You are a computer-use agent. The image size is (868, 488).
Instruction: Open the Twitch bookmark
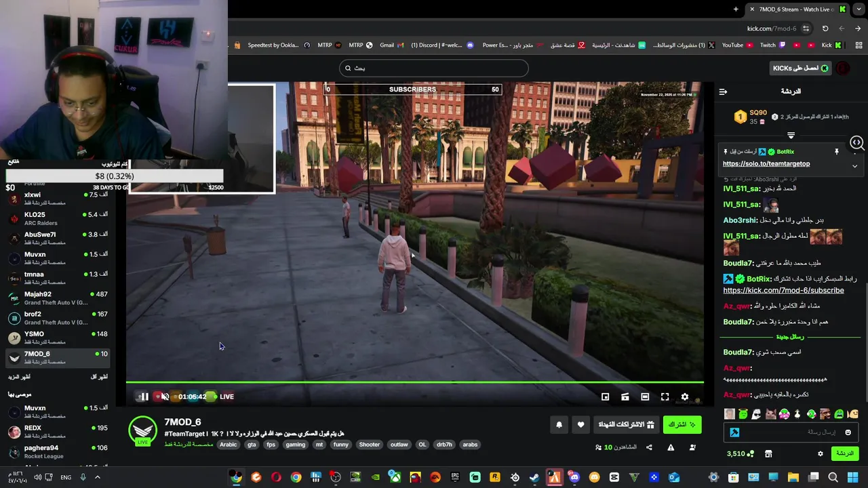(x=772, y=45)
